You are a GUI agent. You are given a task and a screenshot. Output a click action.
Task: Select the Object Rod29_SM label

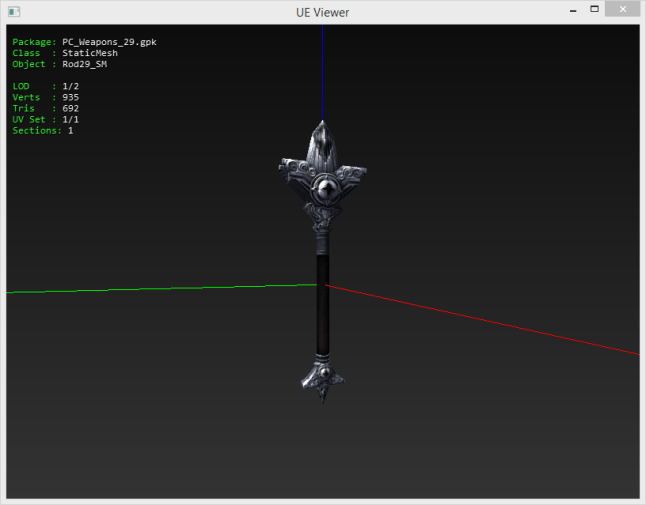[x=59, y=64]
